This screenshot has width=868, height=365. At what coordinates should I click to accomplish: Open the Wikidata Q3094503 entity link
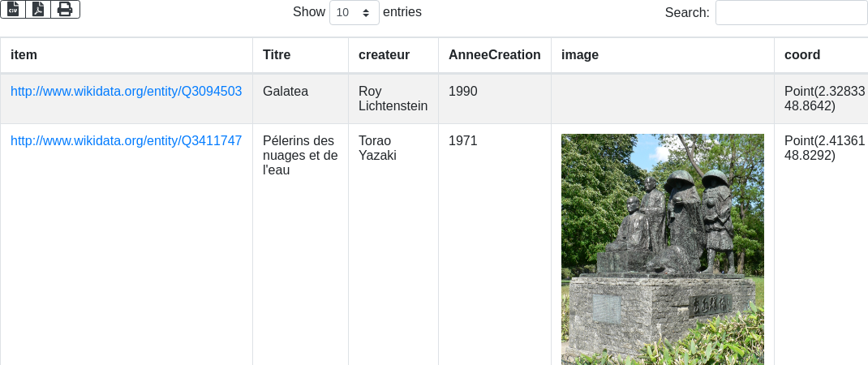click(126, 92)
